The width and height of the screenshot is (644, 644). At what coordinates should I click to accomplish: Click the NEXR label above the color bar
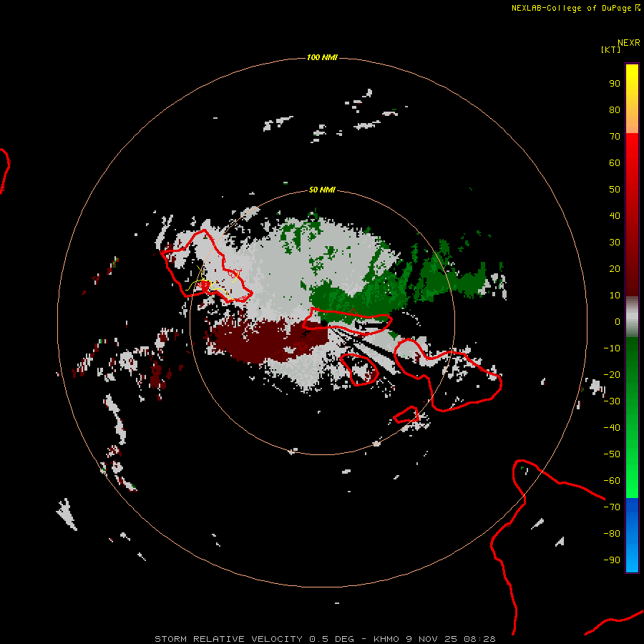pyautogui.click(x=629, y=43)
